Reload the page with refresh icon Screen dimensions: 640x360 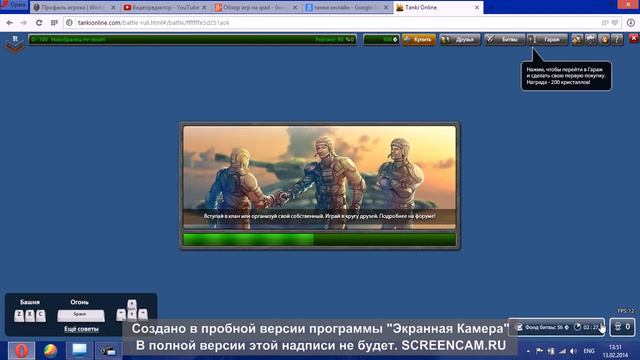(39, 23)
